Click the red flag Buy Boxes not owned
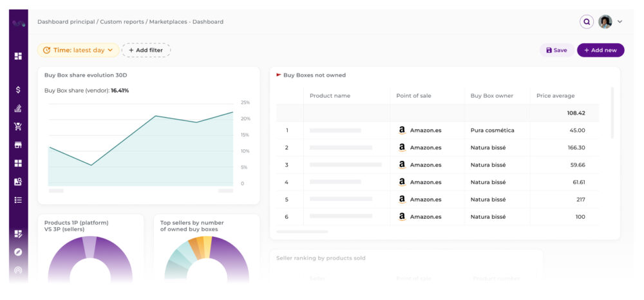 point(278,75)
